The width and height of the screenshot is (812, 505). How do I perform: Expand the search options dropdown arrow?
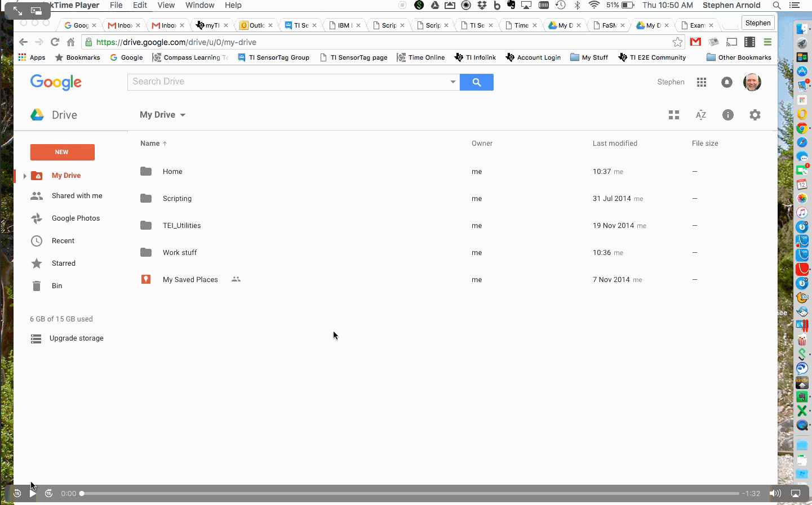click(452, 82)
